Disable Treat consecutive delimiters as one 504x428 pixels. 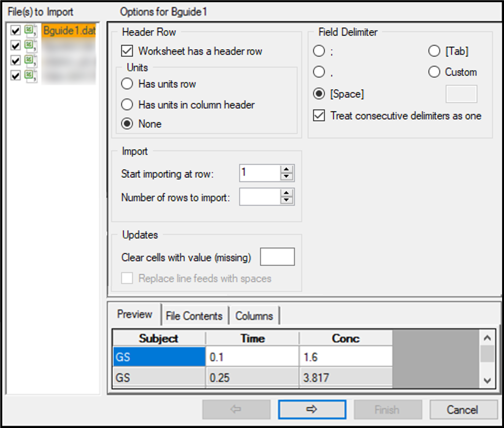click(x=319, y=116)
